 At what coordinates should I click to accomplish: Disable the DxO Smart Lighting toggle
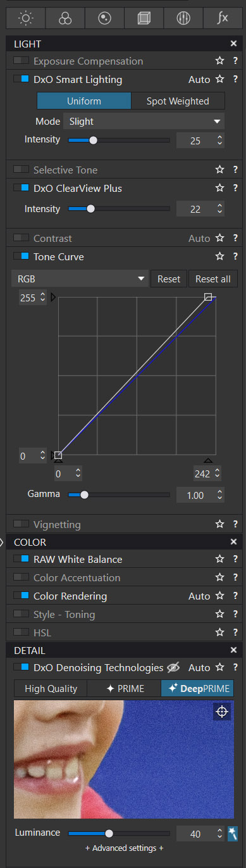click(22, 80)
